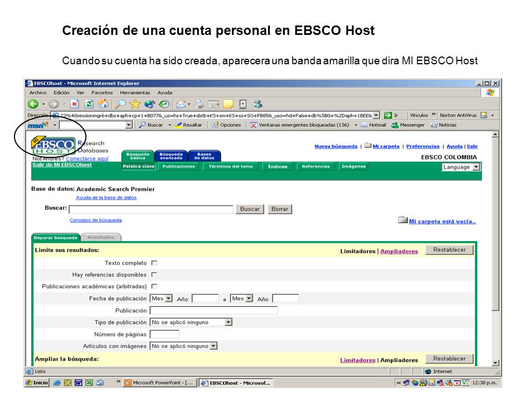Open Hotmail from the MSN toolbar
Viewport: 532px width, 399px height.
pyautogui.click(x=373, y=125)
